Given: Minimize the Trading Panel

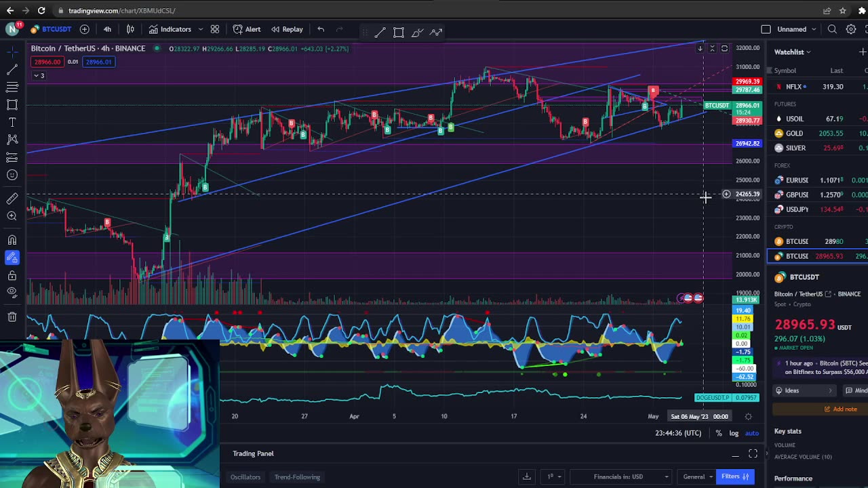Looking at the screenshot, I should coord(735,454).
